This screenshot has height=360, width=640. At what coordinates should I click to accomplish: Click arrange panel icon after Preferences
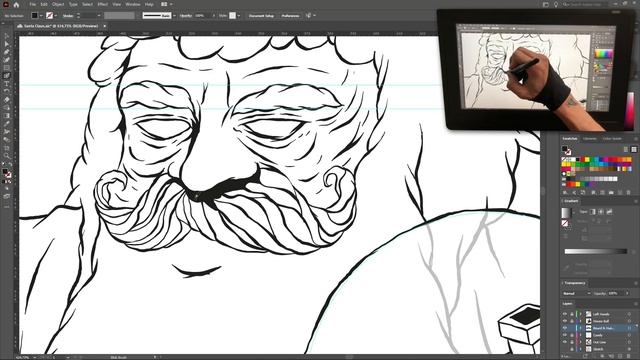click(309, 16)
